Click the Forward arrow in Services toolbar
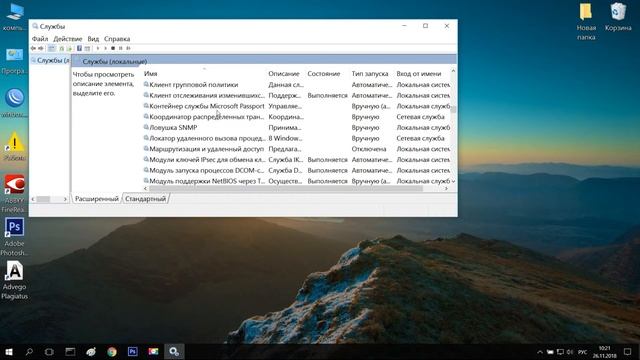Screen dimensions: 640x360 pos(41,48)
